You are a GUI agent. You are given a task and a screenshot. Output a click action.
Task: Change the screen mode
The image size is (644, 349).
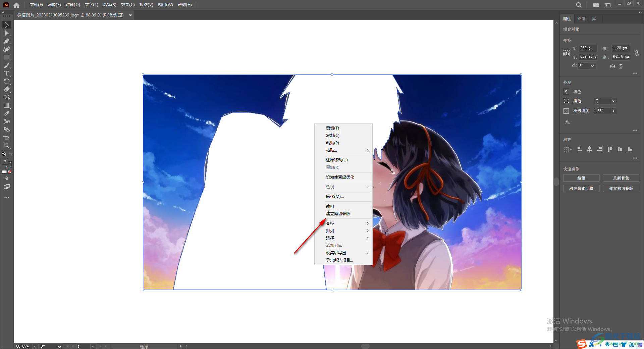(x=6, y=187)
